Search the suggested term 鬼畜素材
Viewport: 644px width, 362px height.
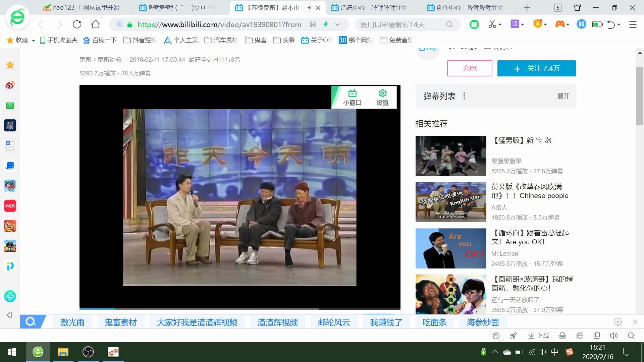(x=121, y=322)
